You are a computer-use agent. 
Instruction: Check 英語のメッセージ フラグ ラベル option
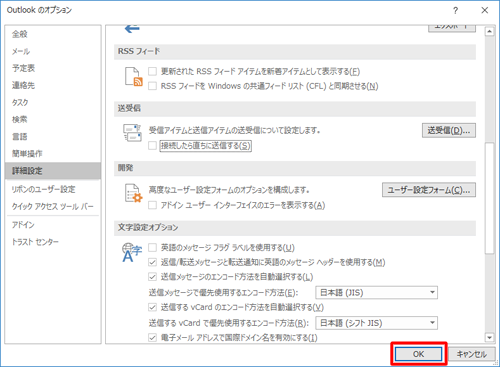pyautogui.click(x=152, y=247)
